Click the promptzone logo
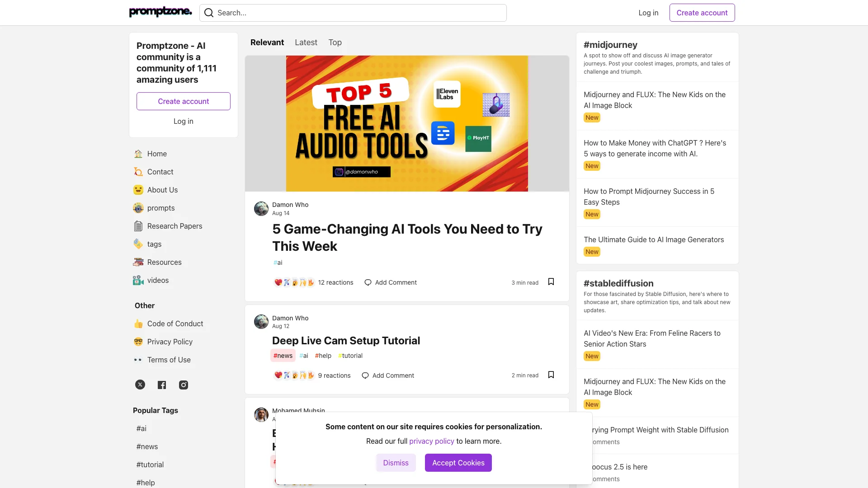Viewport: 868px width, 488px height. [x=160, y=12]
